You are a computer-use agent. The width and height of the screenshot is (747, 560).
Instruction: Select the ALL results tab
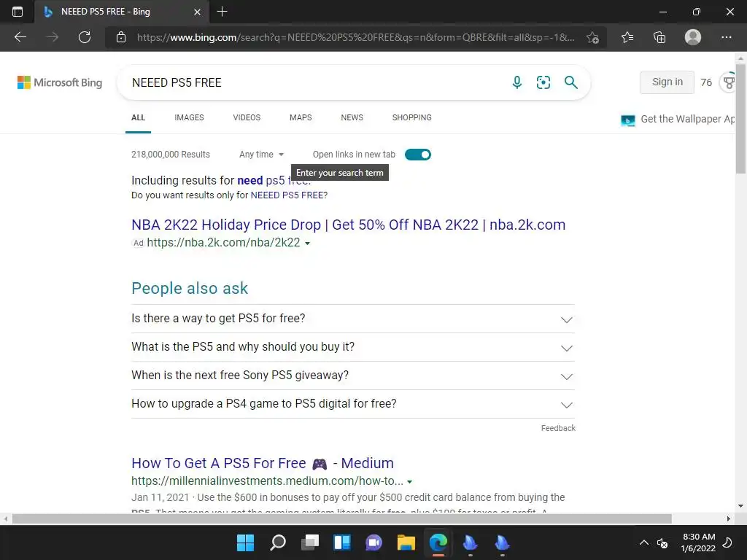pos(138,117)
